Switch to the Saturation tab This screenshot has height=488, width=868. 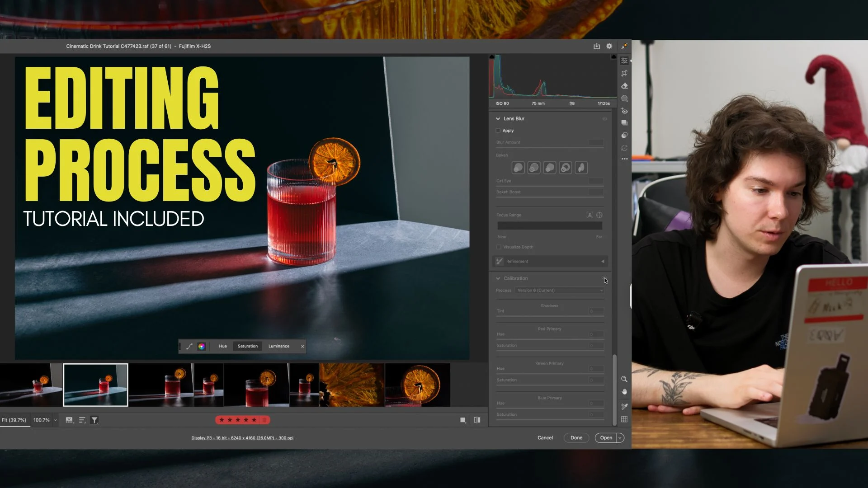pos(248,347)
